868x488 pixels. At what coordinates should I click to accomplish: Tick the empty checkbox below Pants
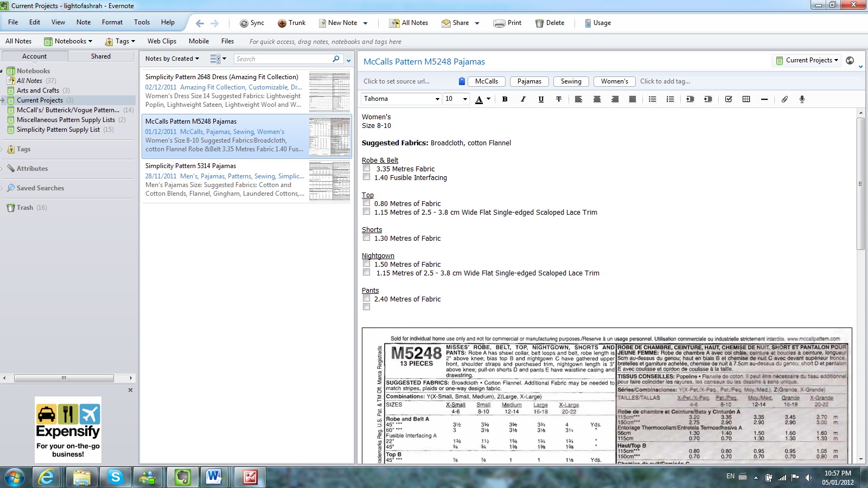pos(367,307)
